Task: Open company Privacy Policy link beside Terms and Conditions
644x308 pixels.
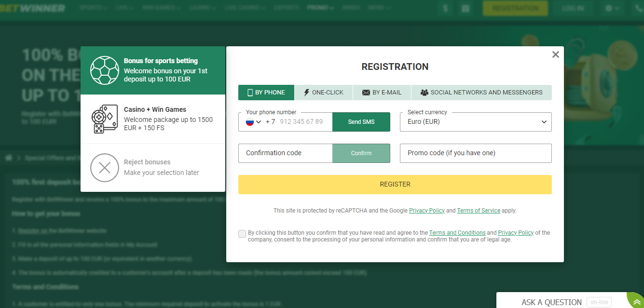Action: click(x=516, y=233)
